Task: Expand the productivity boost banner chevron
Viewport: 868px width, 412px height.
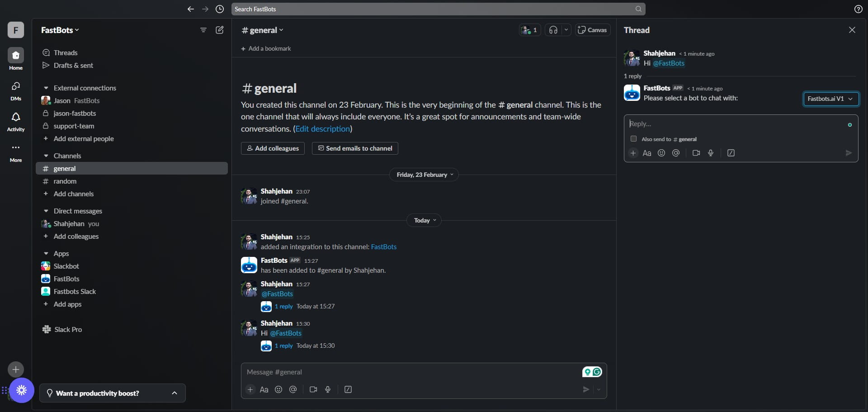Action: point(175,393)
